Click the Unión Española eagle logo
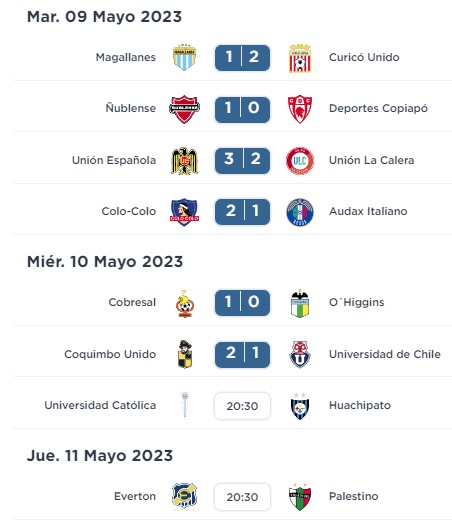This screenshot has width=452, height=529. (184, 161)
